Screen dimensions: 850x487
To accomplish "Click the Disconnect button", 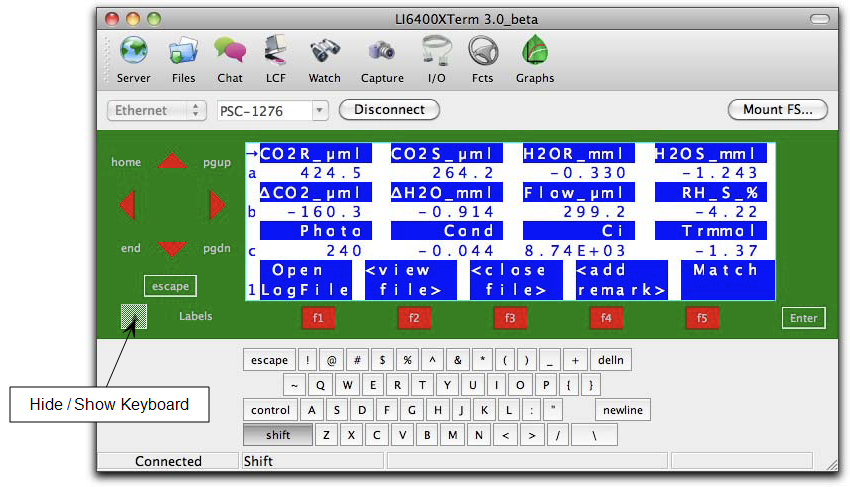I will coord(389,110).
